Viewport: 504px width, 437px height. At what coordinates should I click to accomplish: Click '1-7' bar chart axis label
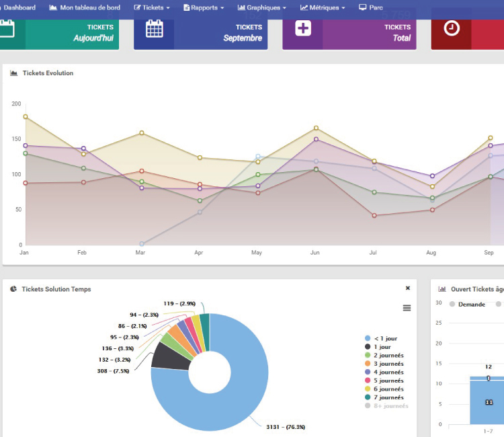488,431
